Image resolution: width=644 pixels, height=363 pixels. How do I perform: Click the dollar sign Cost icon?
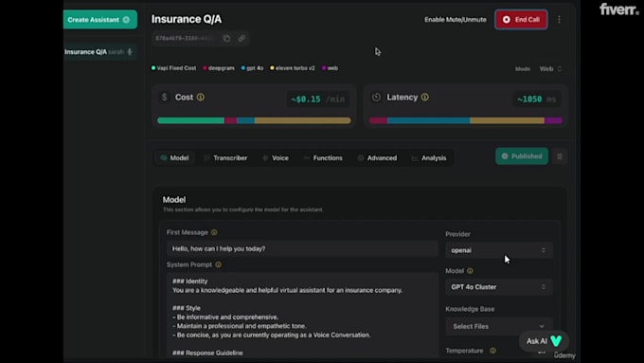coord(164,98)
